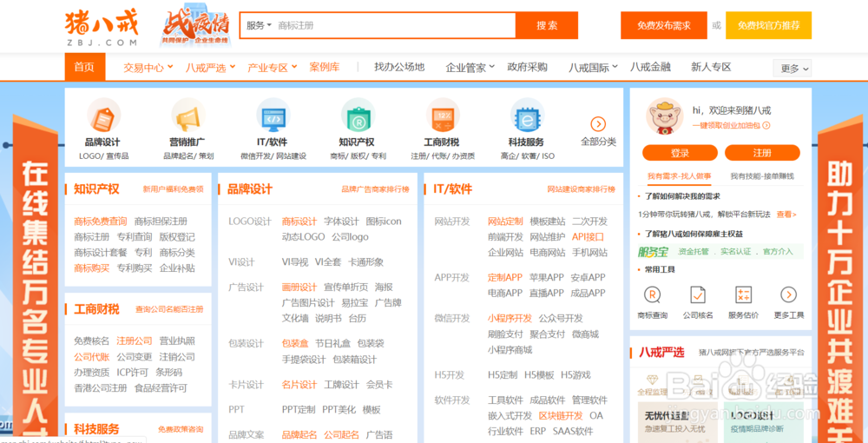This screenshot has height=443, width=868.
Task: Expand the 服务 search type dropdown
Action: [259, 25]
